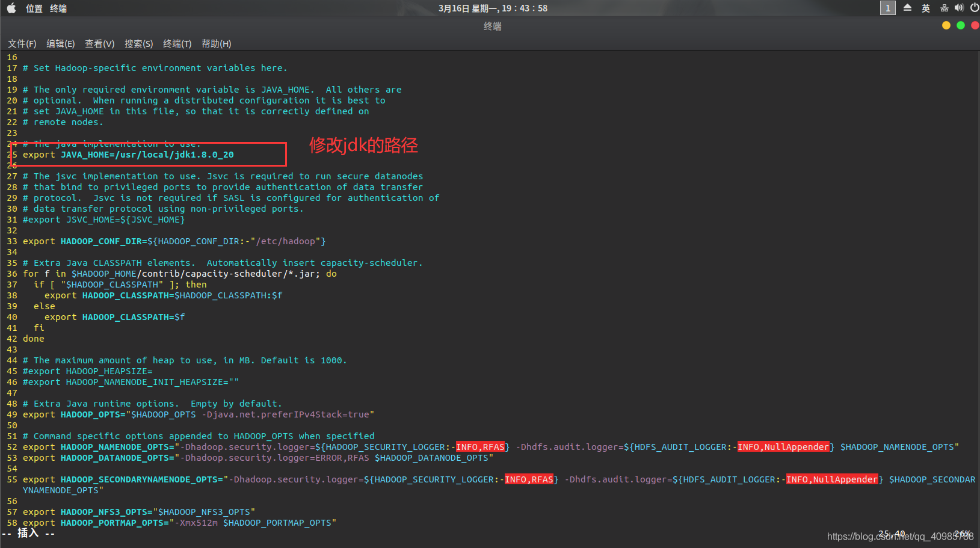
Task: Click the yellow minimize window button
Action: tap(946, 25)
